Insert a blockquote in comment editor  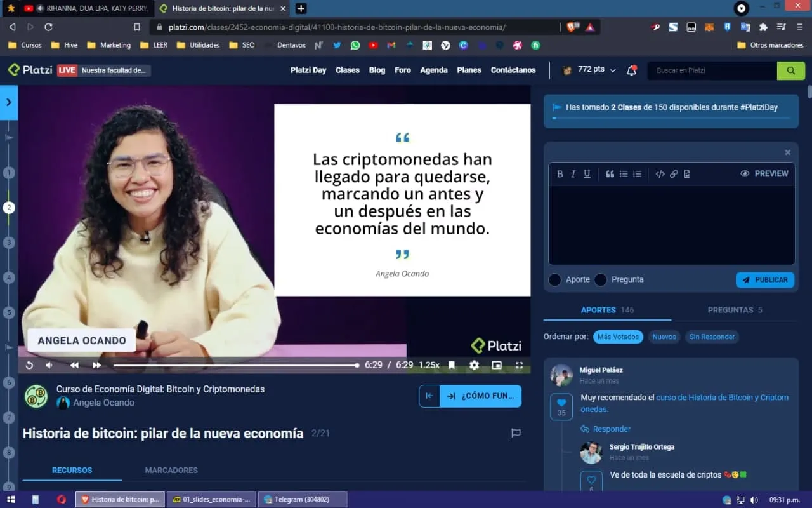point(610,174)
